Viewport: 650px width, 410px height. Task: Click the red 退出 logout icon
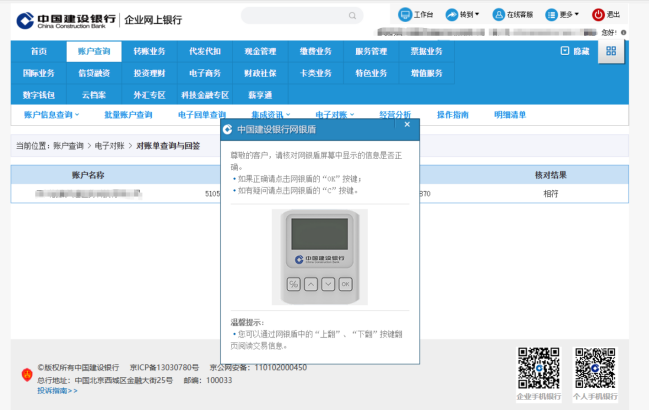click(x=598, y=15)
